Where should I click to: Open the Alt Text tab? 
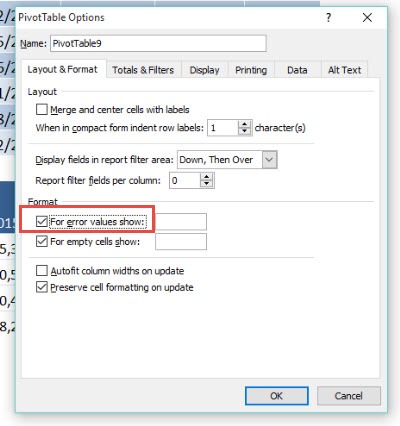tap(344, 70)
